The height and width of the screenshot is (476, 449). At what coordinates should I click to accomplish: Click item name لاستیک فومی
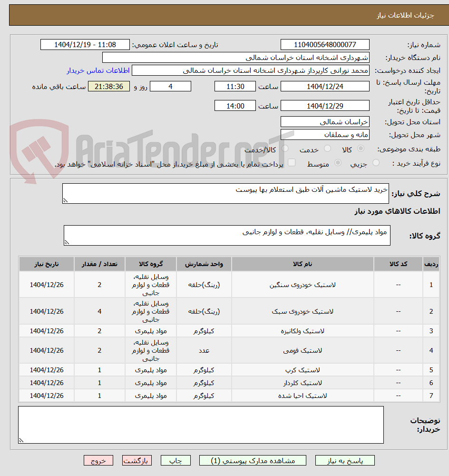tap(303, 351)
